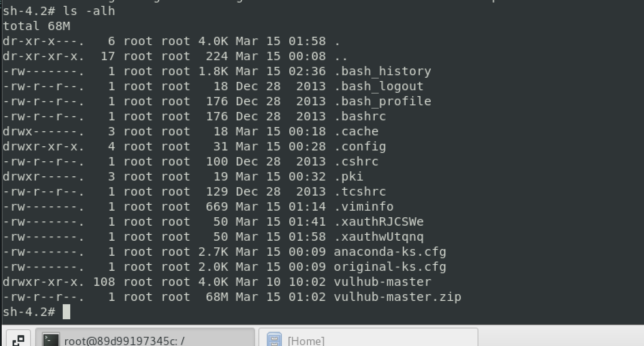Click the .pki directory entry

(x=348, y=176)
